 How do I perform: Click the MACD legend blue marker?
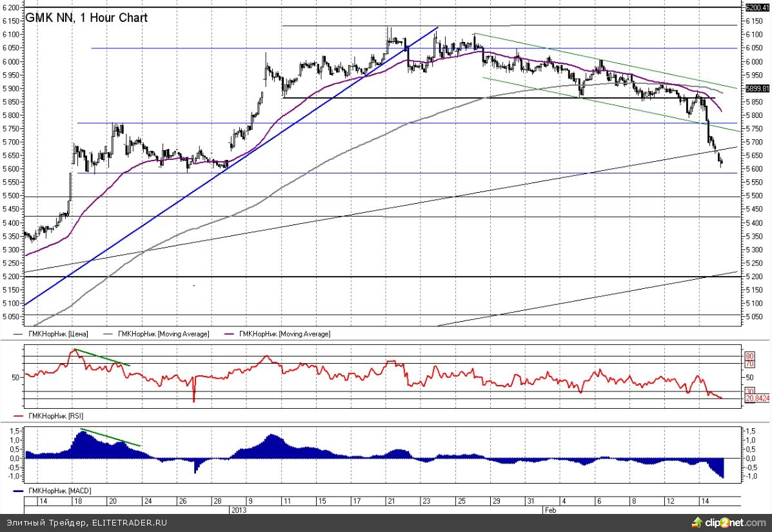[x=18, y=491]
